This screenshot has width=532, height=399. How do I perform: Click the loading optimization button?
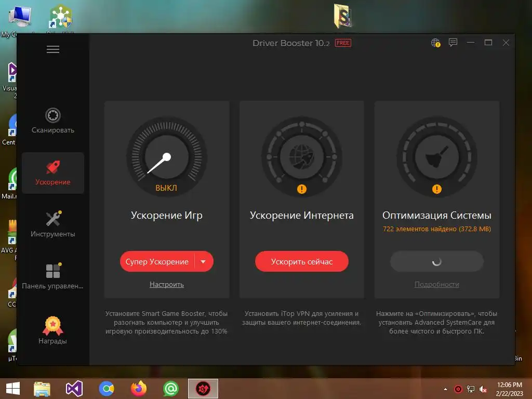click(x=436, y=262)
